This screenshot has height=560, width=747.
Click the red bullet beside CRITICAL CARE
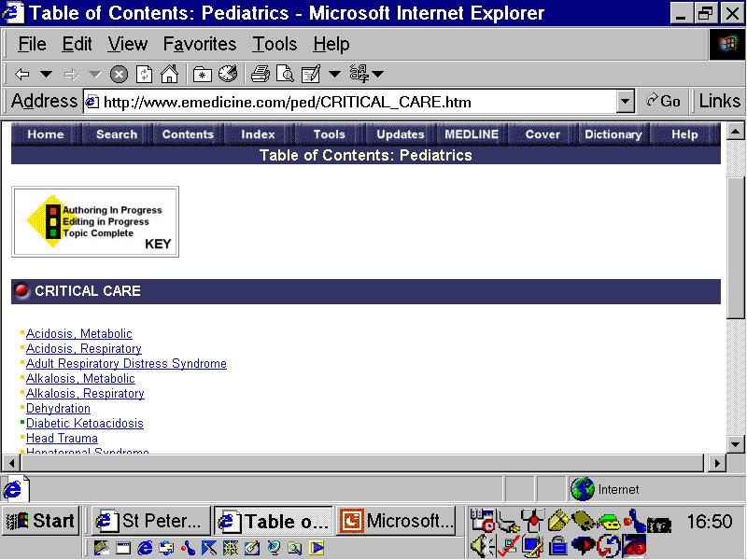pyautogui.click(x=21, y=290)
